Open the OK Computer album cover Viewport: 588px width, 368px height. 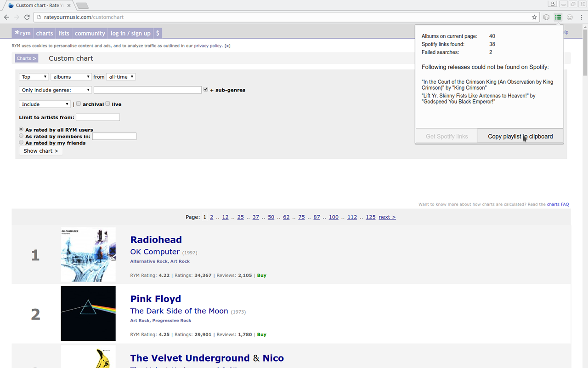coord(88,254)
